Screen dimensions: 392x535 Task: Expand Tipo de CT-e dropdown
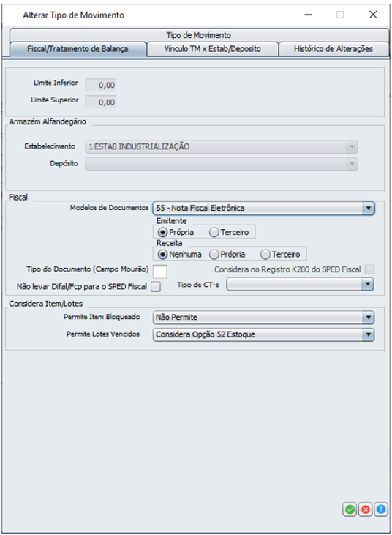(300, 284)
